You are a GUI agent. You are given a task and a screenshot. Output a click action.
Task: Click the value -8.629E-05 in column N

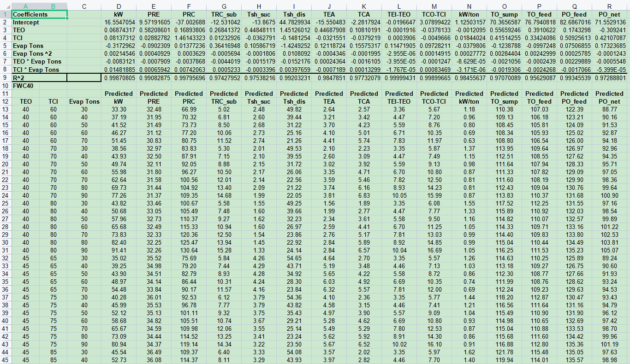(469, 62)
